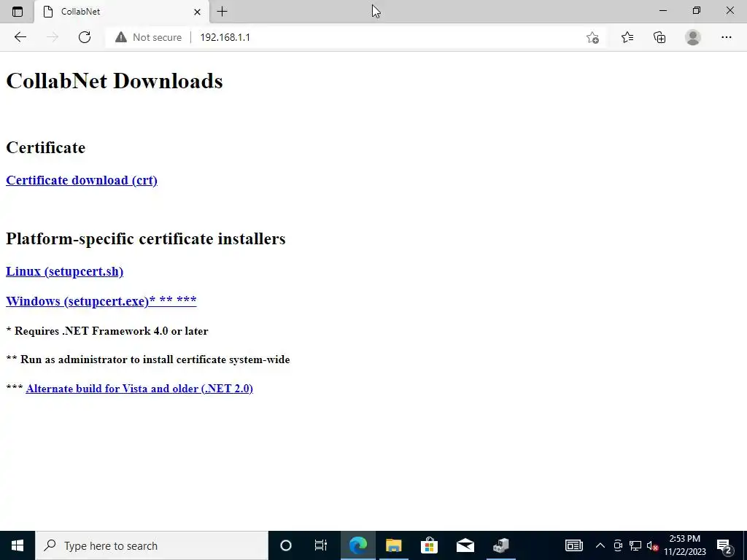The height and width of the screenshot is (560, 747).
Task: Click the Type here to search box
Action: coord(152,545)
